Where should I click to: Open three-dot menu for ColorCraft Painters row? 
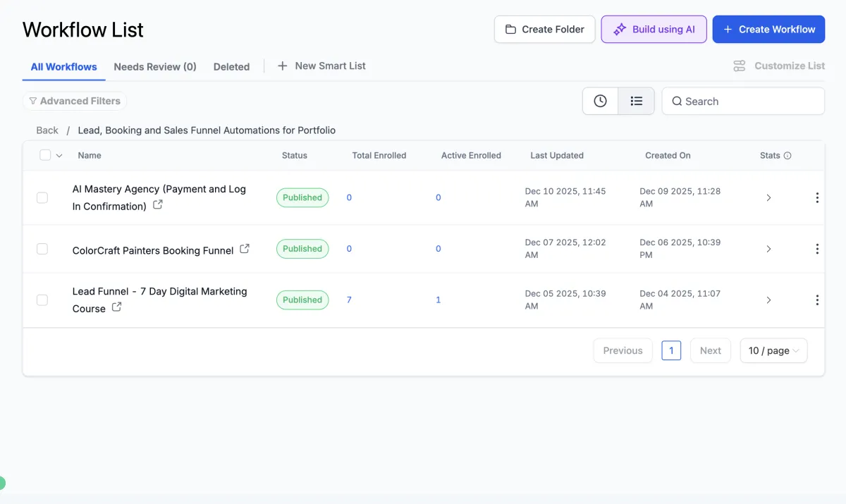[817, 249]
